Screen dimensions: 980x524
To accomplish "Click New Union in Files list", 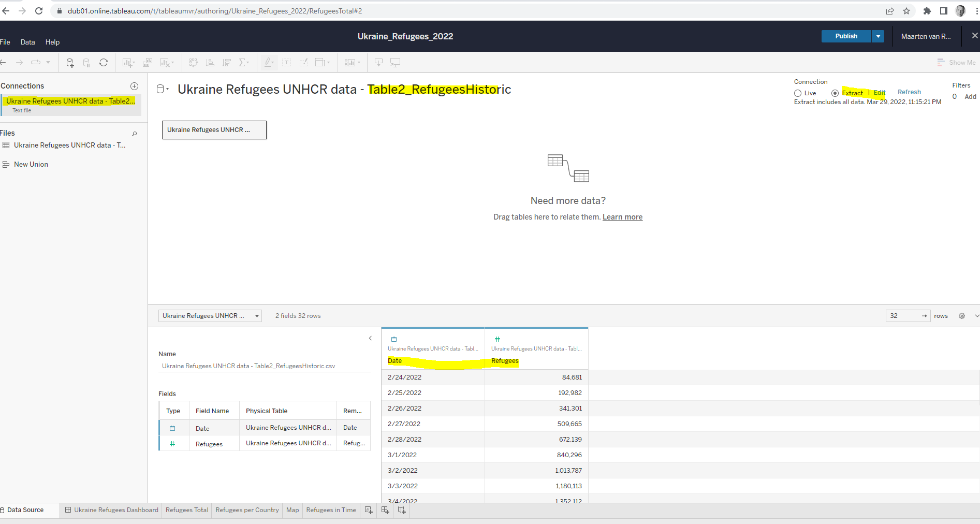I will 31,165.
